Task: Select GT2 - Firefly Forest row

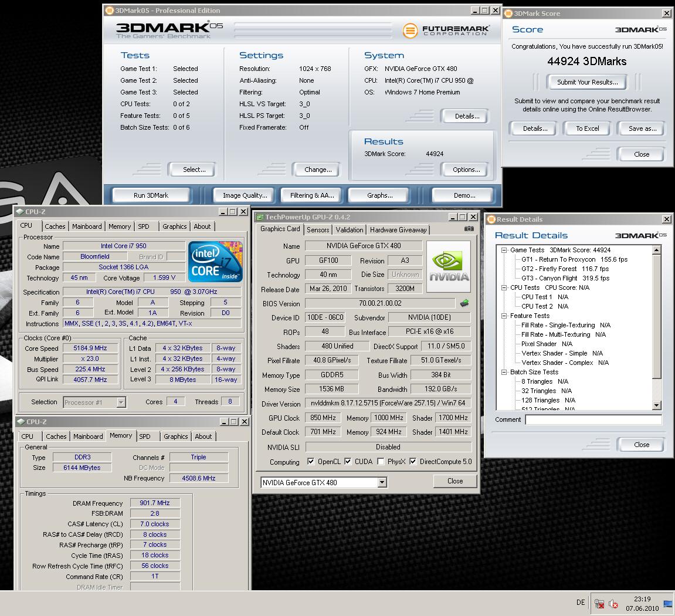Action: (565, 269)
